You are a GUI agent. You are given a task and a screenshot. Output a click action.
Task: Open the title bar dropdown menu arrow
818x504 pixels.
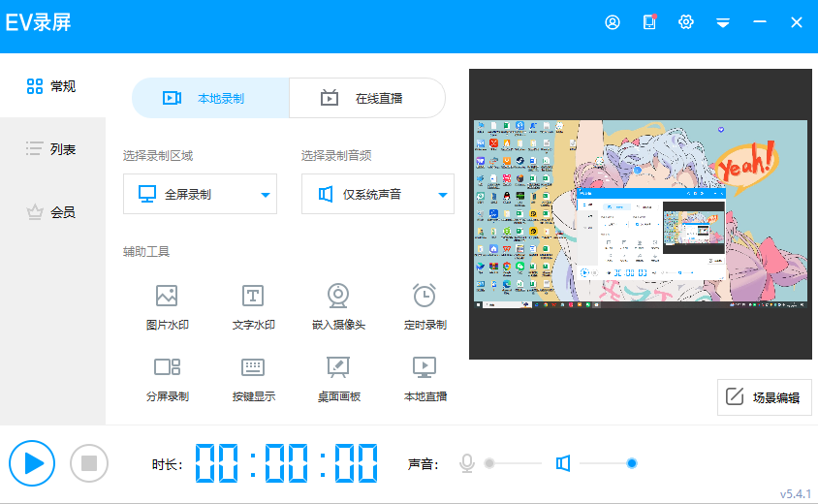723,22
